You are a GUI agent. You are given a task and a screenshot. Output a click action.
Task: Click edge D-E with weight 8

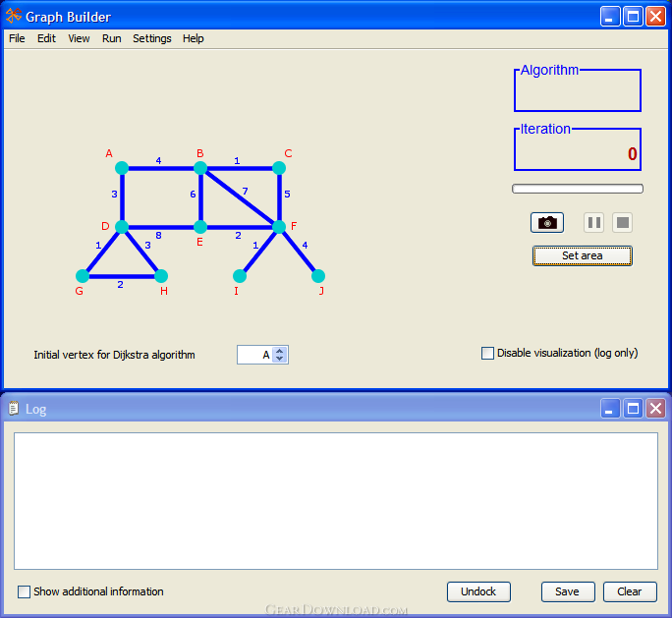pyautogui.click(x=161, y=227)
